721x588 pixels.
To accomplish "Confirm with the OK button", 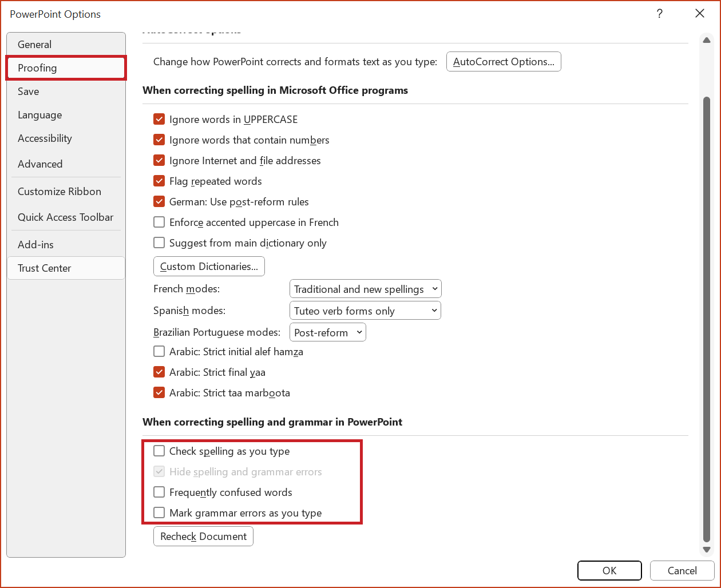I will coord(609,570).
